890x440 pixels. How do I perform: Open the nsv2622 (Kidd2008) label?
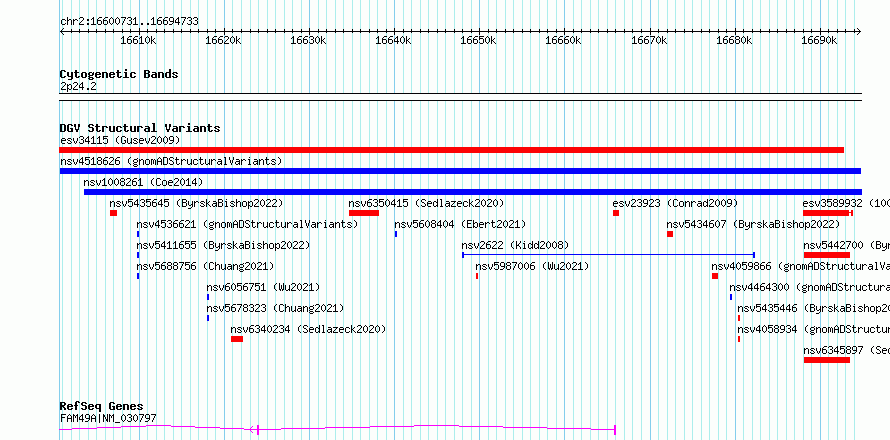click(x=515, y=245)
